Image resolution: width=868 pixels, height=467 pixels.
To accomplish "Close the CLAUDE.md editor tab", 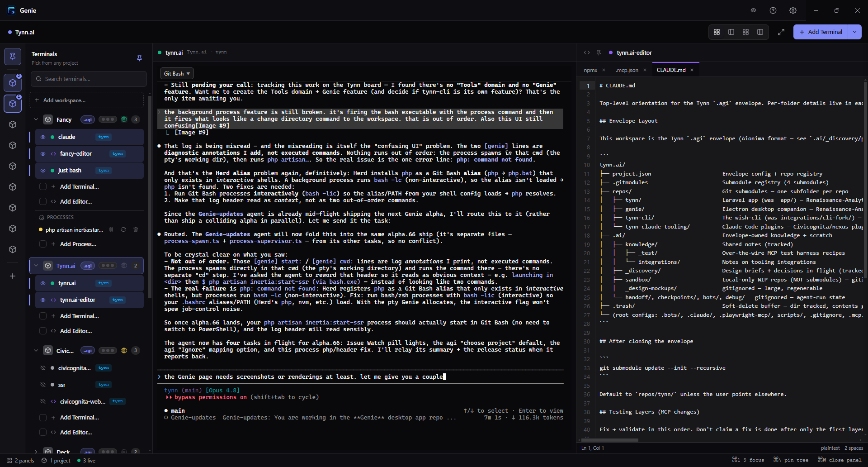I will [x=692, y=70].
